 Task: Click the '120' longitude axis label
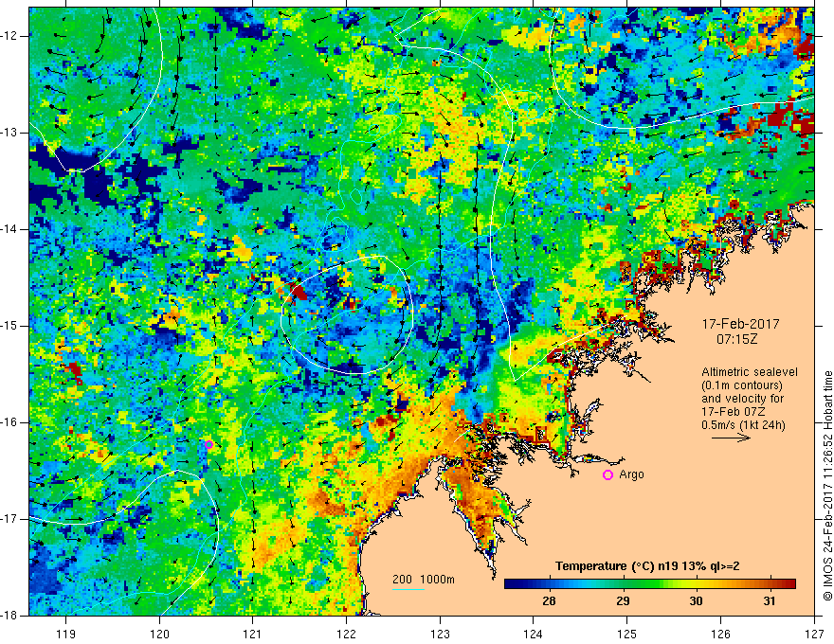(x=159, y=634)
